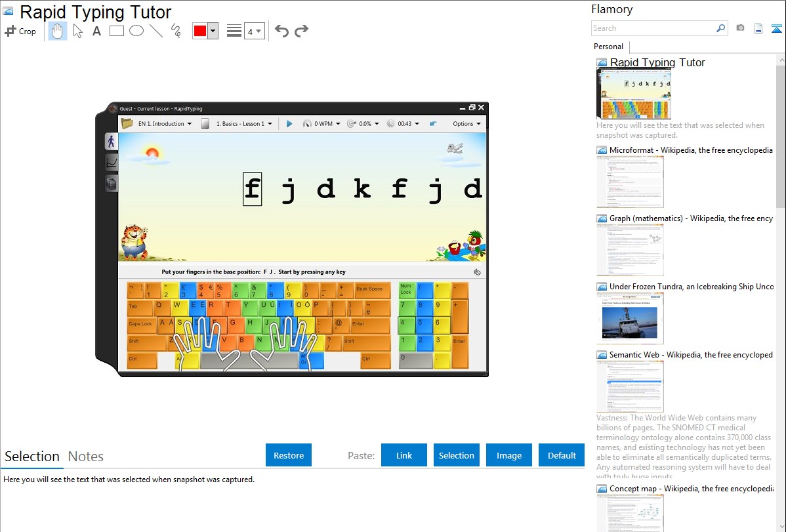Undo the last edit
786x532 pixels.
tap(281, 31)
